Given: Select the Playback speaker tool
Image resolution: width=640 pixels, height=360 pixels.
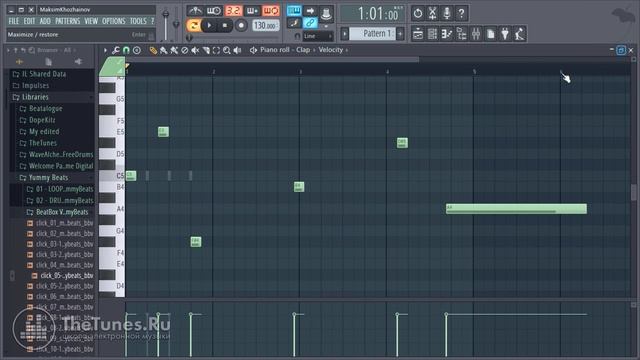Looking at the screenshot, I should [237, 50].
